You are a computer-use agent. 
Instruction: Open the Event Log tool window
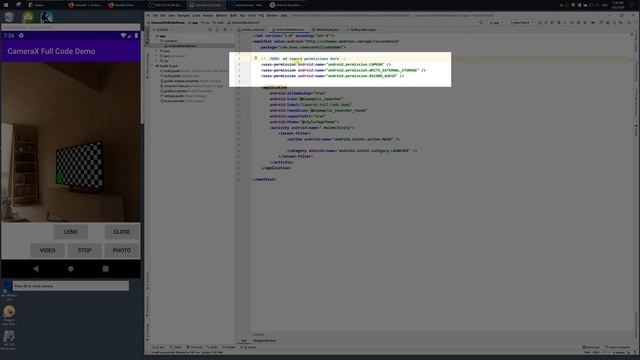click(592, 347)
